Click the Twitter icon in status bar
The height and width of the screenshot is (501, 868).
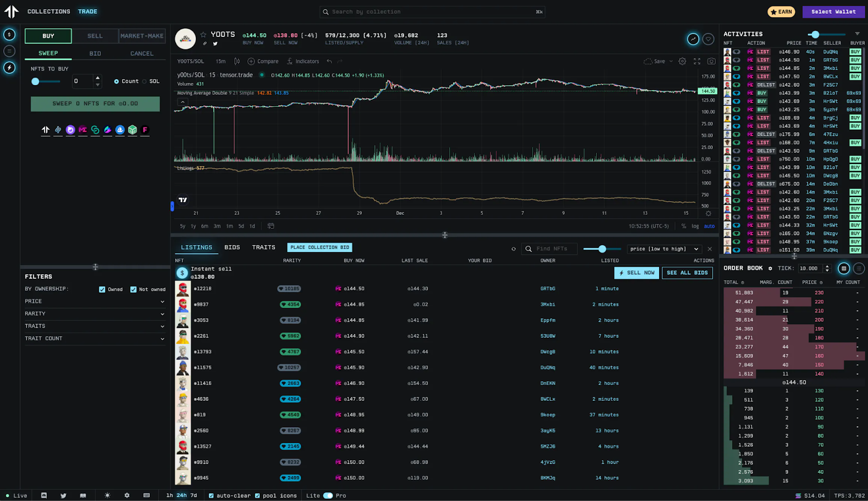click(x=63, y=496)
